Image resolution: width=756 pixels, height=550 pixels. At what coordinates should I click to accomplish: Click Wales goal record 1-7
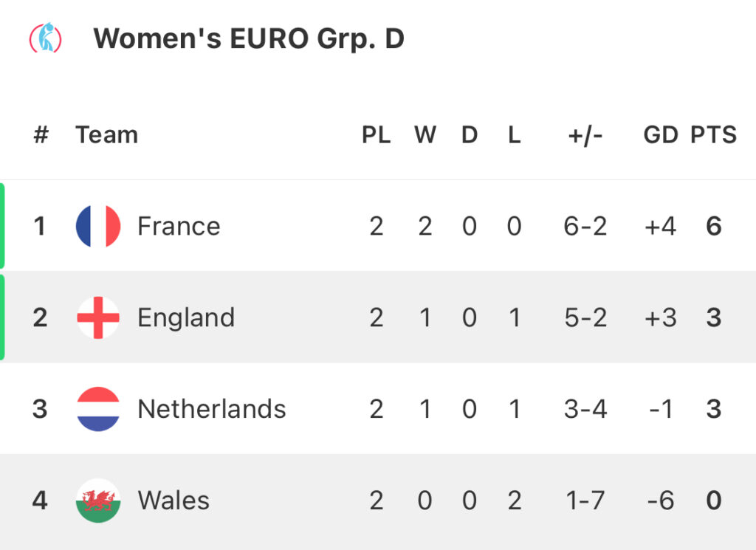coord(585,501)
